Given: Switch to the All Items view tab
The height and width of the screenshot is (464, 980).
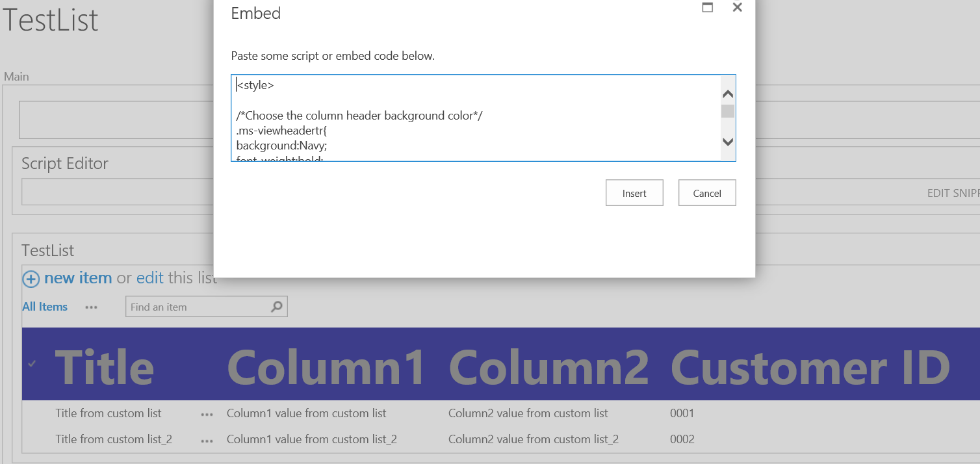Looking at the screenshot, I should click(x=45, y=306).
